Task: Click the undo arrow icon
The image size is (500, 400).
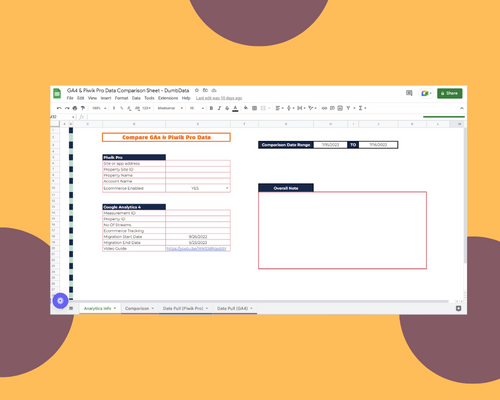Action: [59, 108]
